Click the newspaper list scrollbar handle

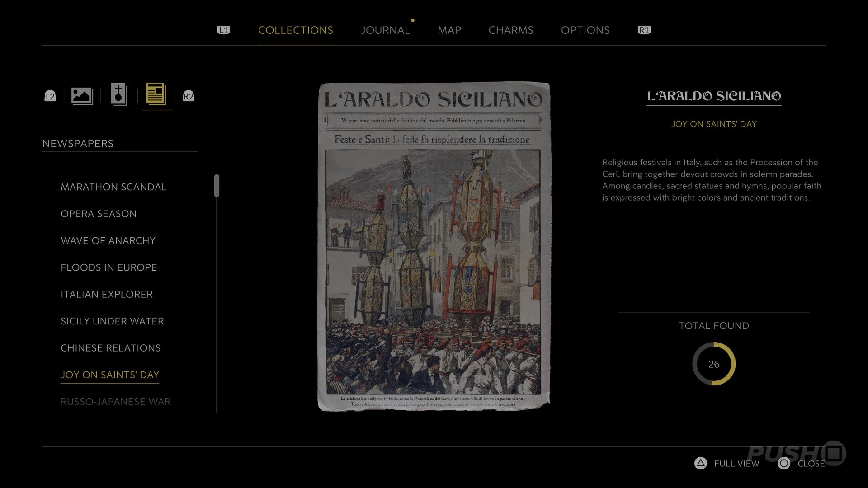[x=217, y=185]
